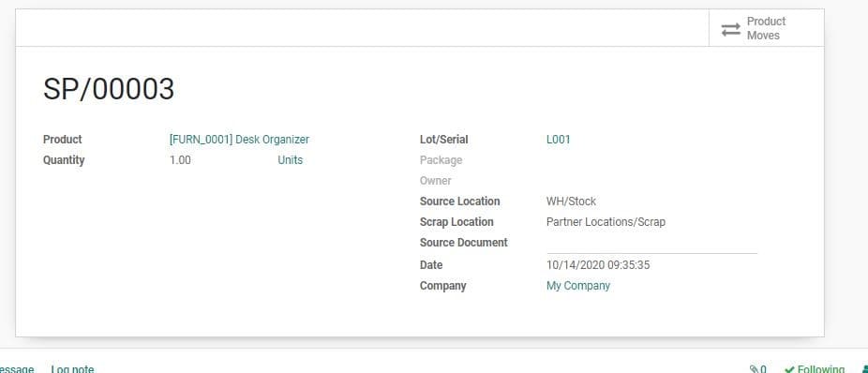This screenshot has width=868, height=373.
Task: Open the Product Moves smart button
Action: 766,28
